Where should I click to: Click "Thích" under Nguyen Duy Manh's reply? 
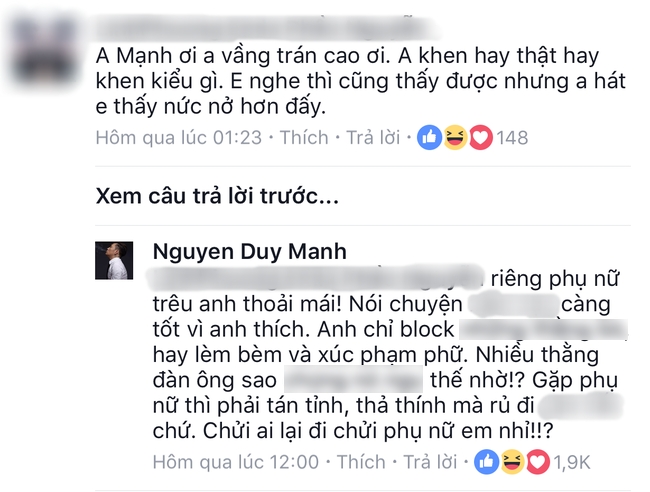tap(361, 462)
